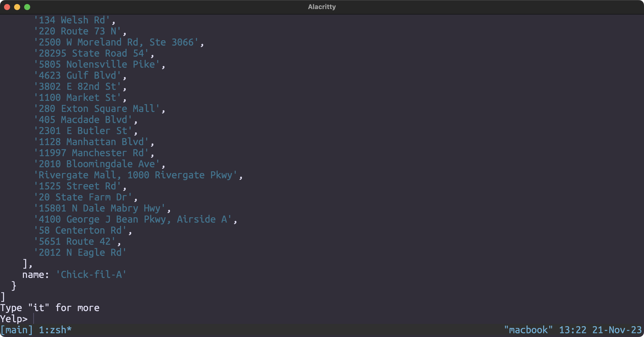The width and height of the screenshot is (644, 337).
Task: Select the 1:zsh* tmux window tab
Action: pyautogui.click(x=55, y=330)
